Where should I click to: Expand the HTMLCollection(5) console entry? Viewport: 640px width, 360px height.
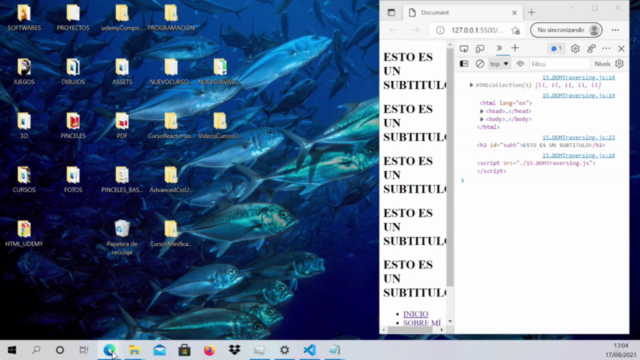tap(471, 85)
